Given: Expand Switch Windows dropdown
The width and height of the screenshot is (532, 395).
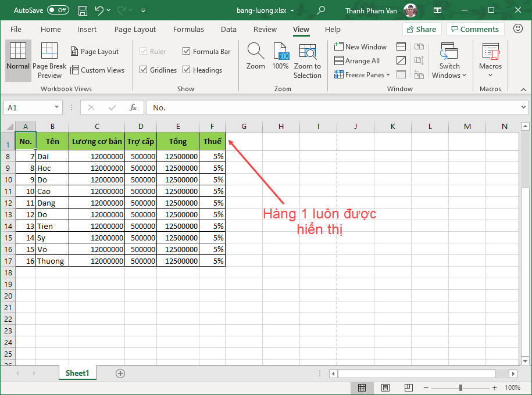Looking at the screenshot, I should click(x=464, y=76).
